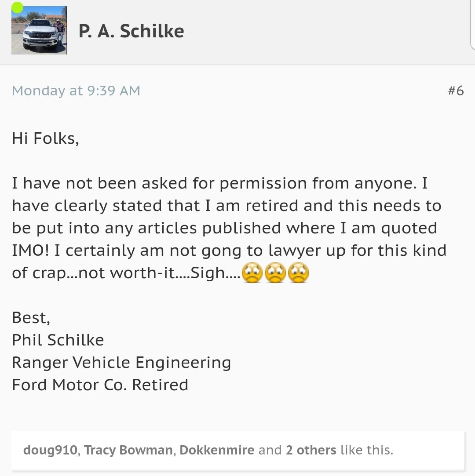This screenshot has width=475, height=476.
Task: Click the 'Hi Folks,' greeting line
Action: [46, 138]
